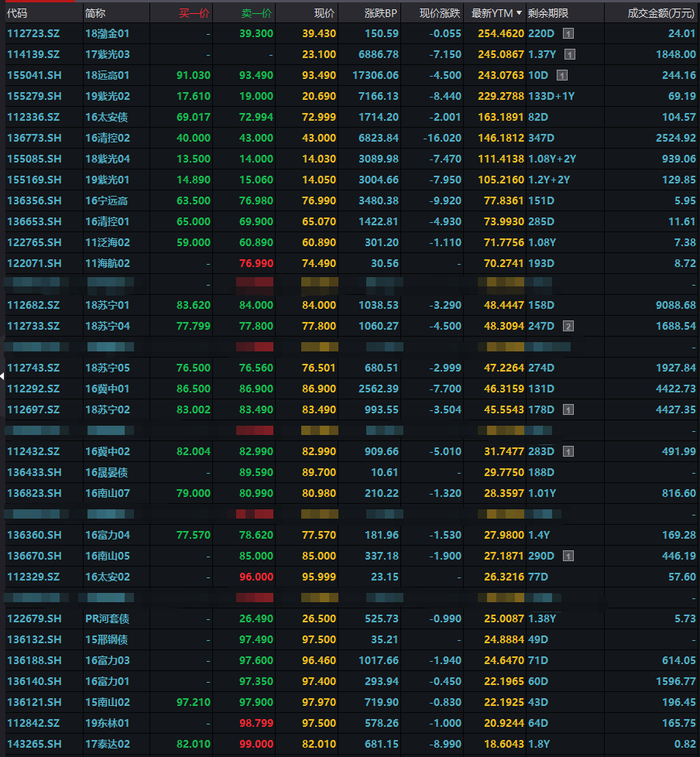The image size is (700, 757).
Task: Select bond code 136653.SH
Action: tap(34, 221)
